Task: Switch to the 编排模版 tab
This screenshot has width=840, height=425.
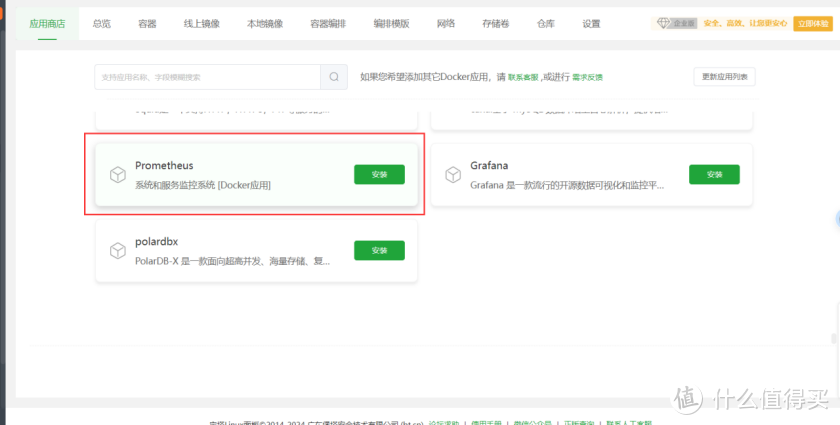Action: [x=392, y=24]
